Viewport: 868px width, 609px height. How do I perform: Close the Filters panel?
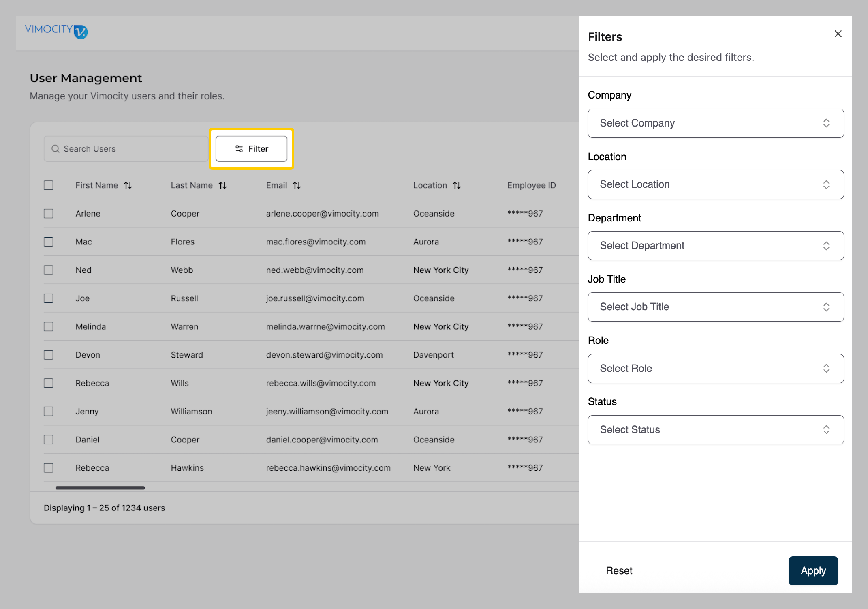[838, 34]
